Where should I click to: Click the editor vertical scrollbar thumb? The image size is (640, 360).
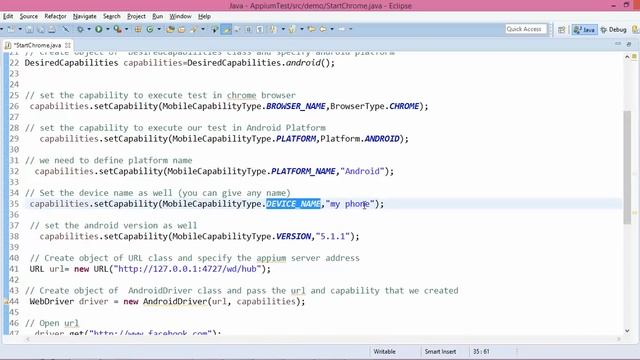(627, 167)
